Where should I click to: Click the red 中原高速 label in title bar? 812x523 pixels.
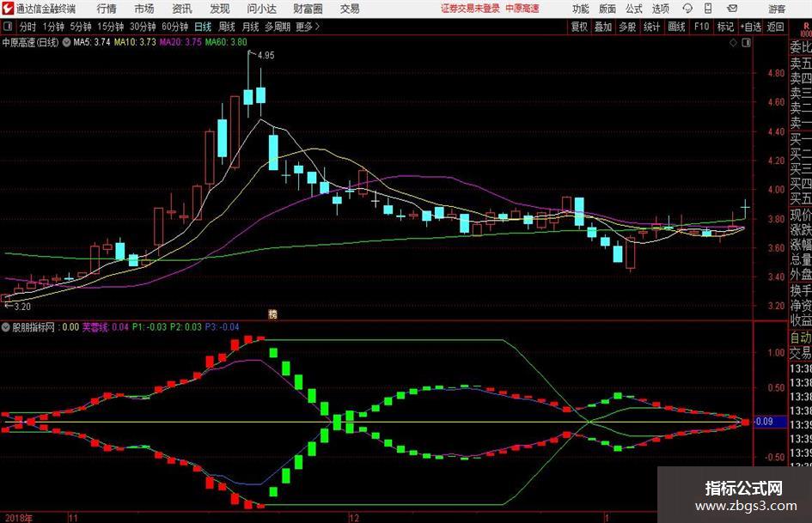(x=522, y=9)
